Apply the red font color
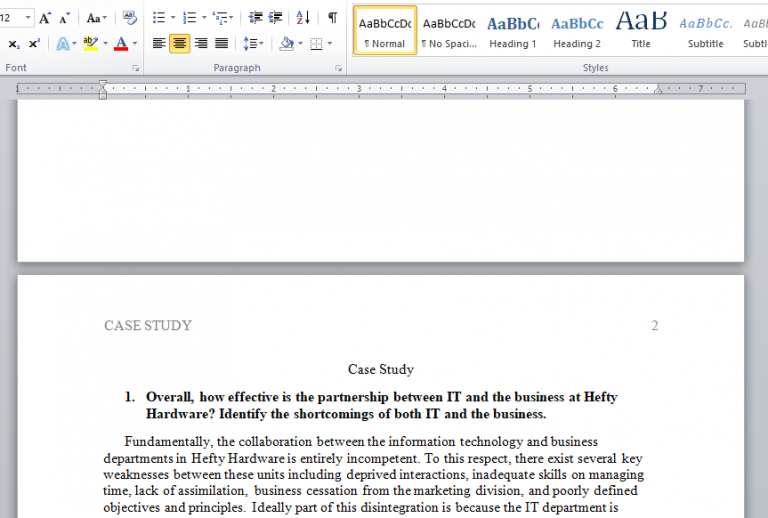 pos(120,44)
